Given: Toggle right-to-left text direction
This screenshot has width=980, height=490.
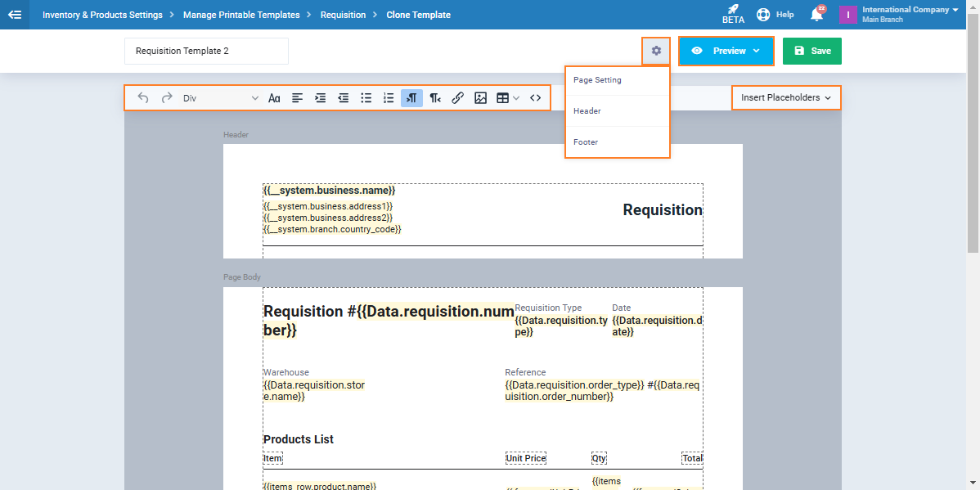Looking at the screenshot, I should click(435, 98).
